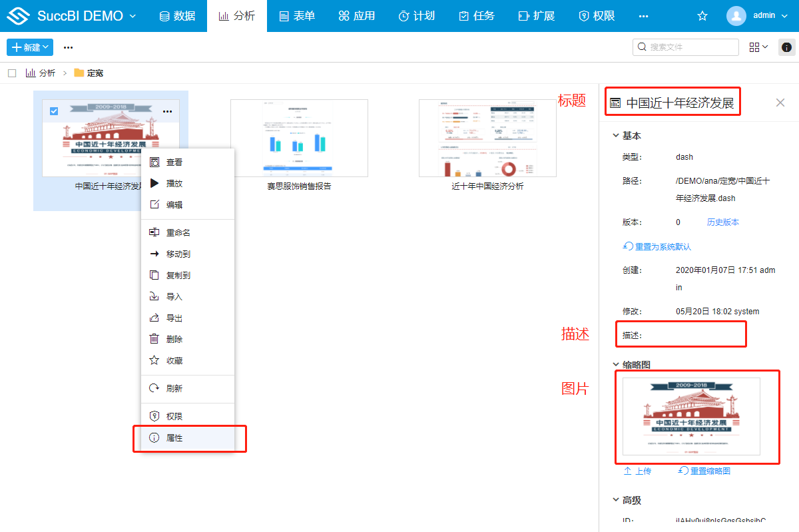Open the 新建 dropdown button

coord(30,47)
